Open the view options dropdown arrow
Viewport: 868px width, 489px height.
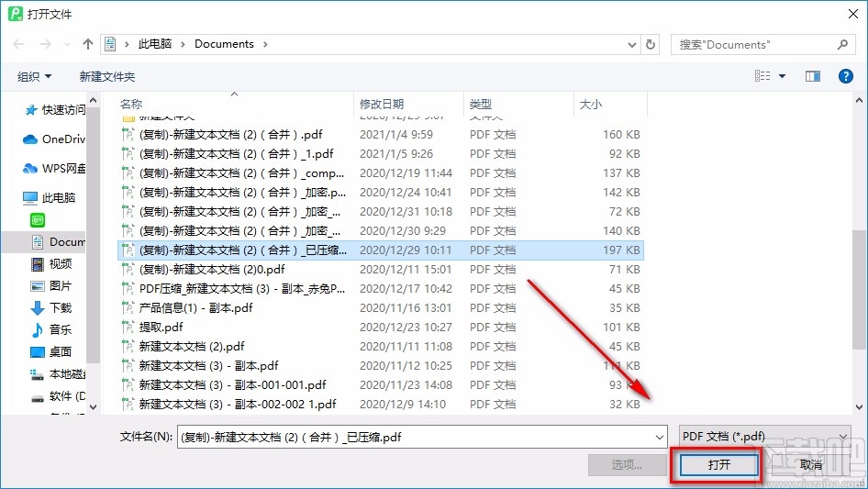pyautogui.click(x=782, y=76)
